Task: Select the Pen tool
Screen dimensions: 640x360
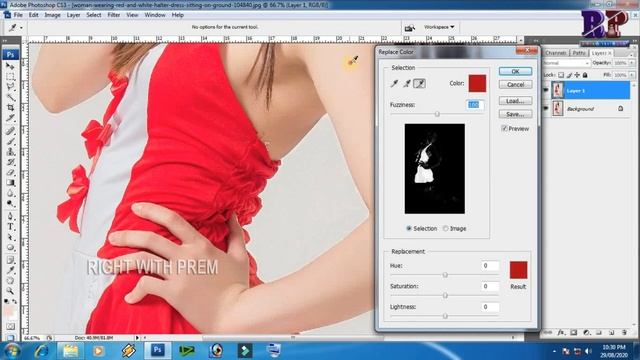Action: coord(11,216)
